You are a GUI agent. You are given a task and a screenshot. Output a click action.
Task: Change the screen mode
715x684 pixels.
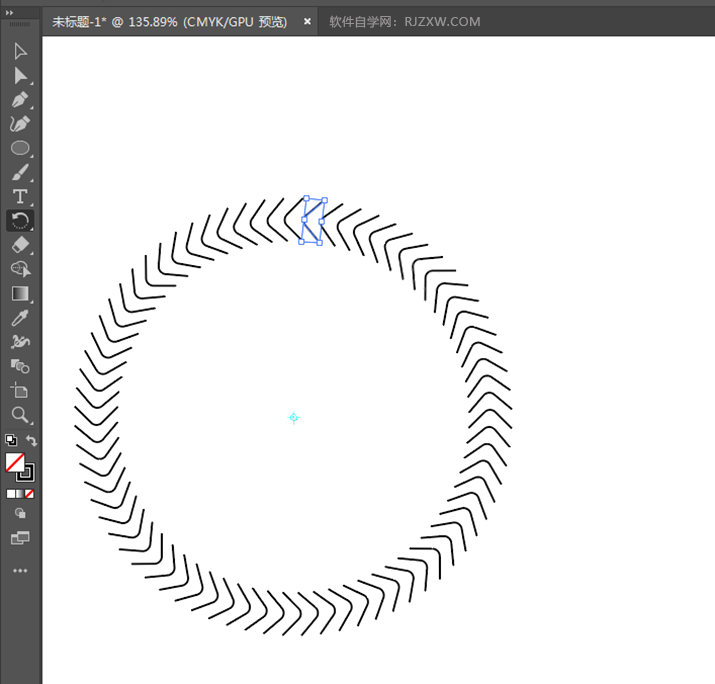pyautogui.click(x=20, y=538)
